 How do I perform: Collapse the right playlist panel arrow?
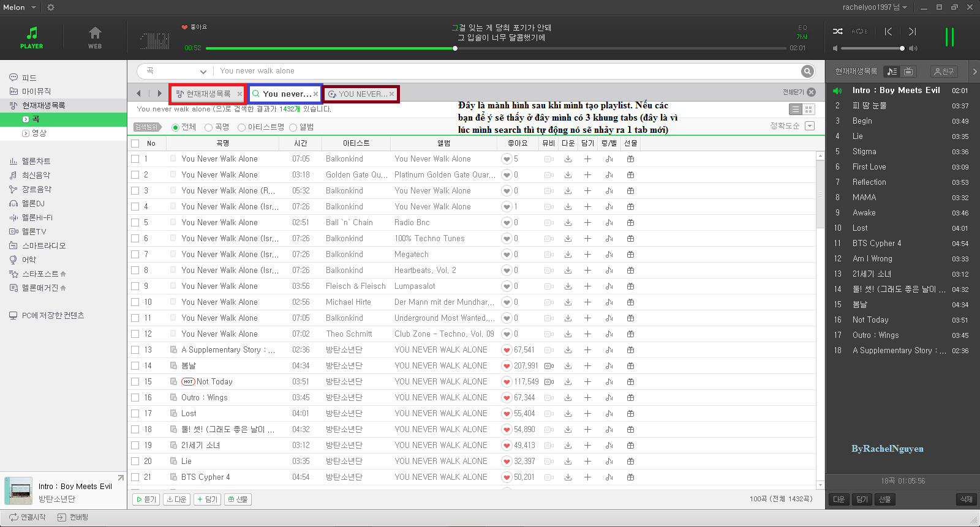pos(974,72)
